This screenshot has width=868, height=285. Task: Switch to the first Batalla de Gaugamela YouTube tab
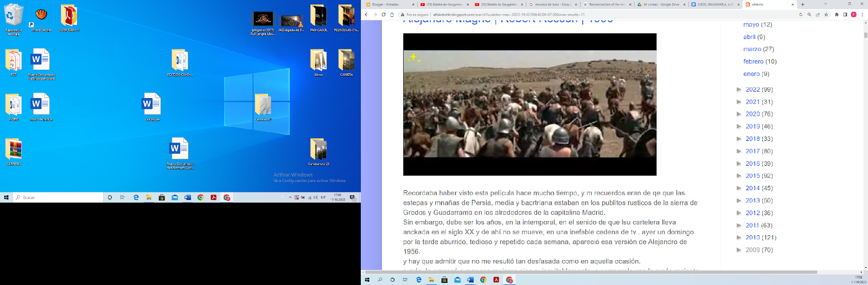pyautogui.click(x=444, y=4)
